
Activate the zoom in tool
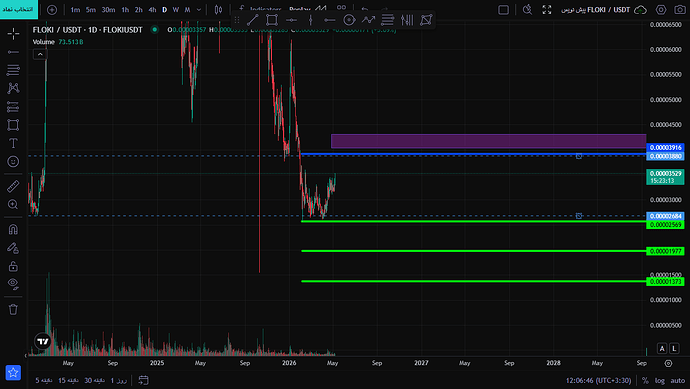13,204
